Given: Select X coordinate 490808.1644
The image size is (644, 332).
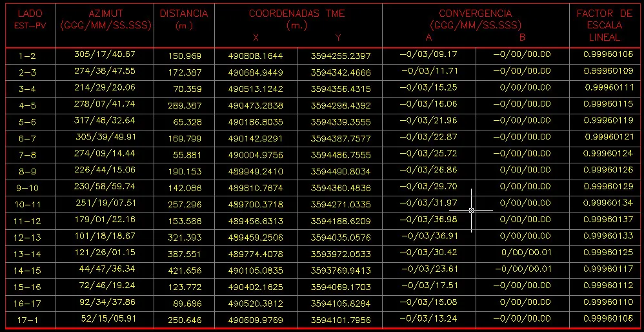Looking at the screenshot, I should point(256,56).
